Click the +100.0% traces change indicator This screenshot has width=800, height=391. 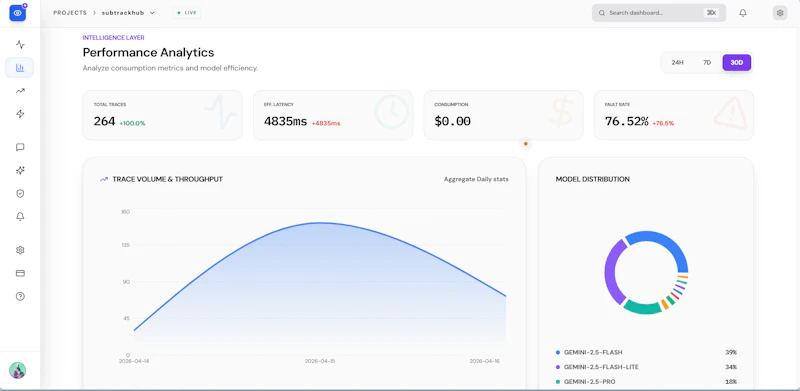pos(132,124)
